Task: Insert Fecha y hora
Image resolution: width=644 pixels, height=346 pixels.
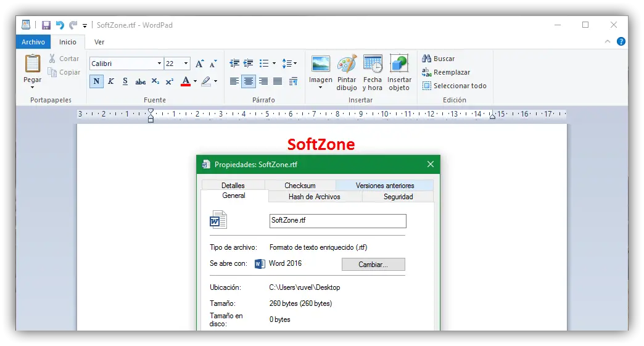Action: (373, 73)
